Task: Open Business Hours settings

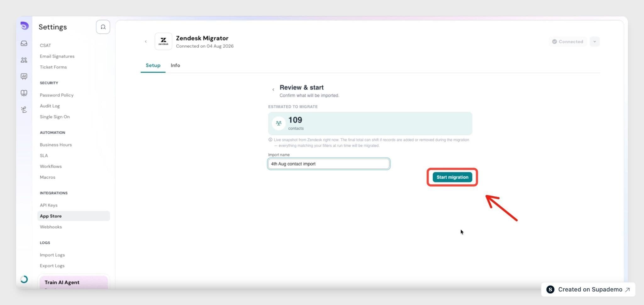Action: click(56, 144)
